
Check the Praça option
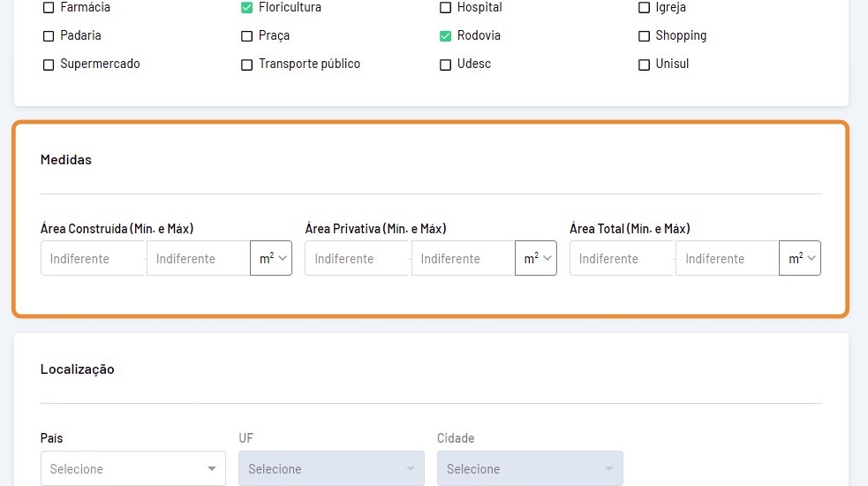(x=247, y=36)
